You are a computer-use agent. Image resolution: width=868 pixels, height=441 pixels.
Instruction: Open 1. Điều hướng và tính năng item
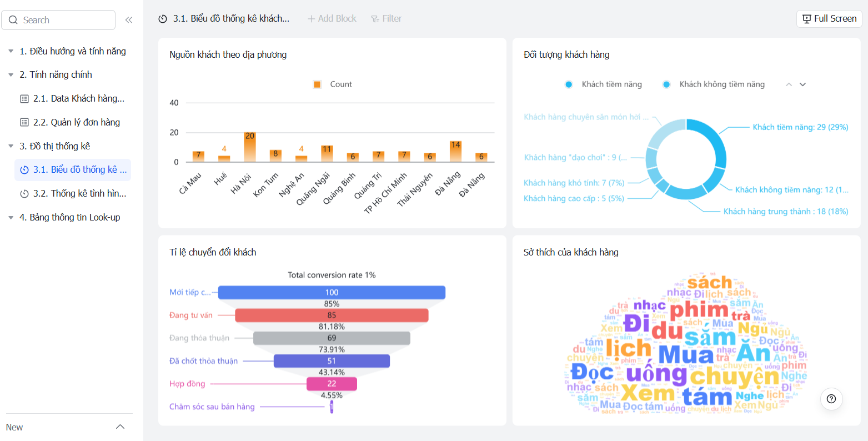[72, 51]
